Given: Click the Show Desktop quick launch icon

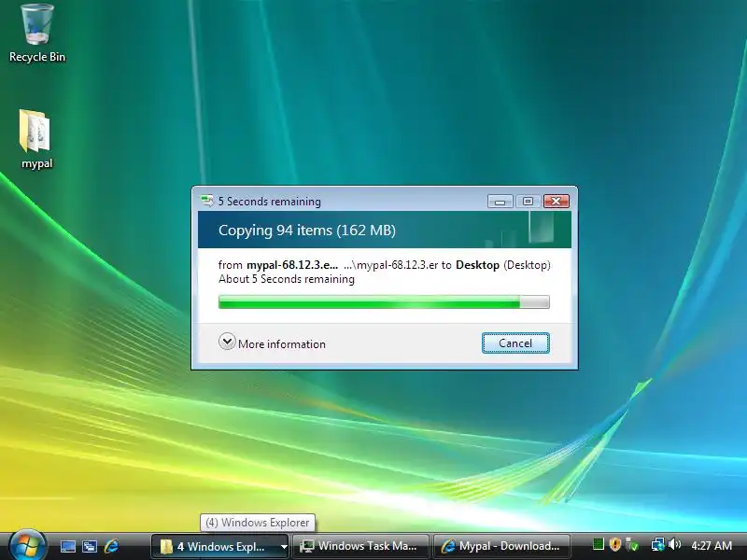Looking at the screenshot, I should 67,546.
